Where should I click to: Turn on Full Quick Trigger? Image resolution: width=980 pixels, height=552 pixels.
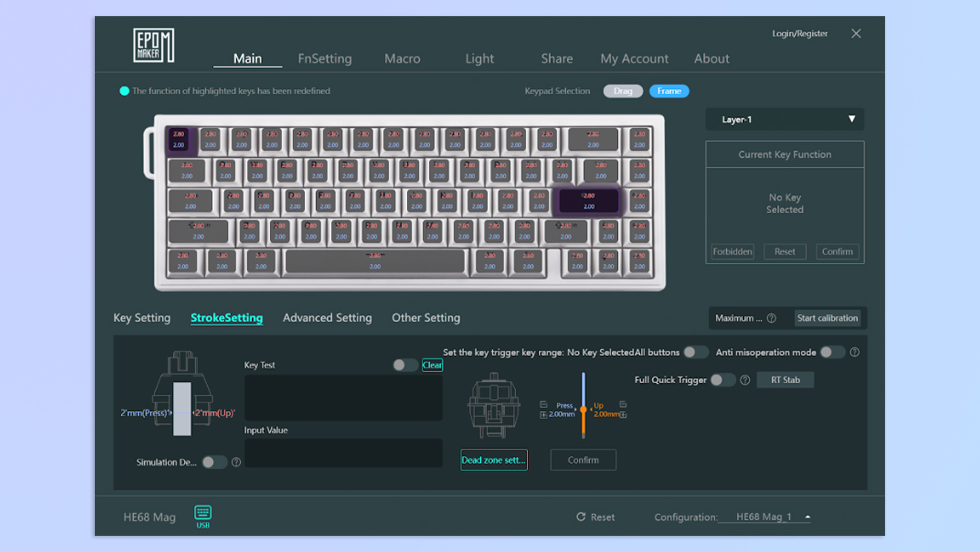click(x=722, y=380)
